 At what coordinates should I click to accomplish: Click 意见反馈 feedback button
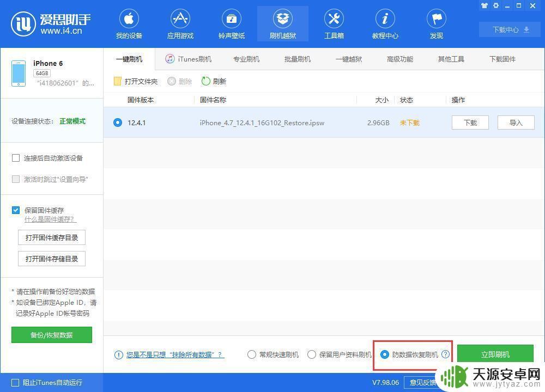point(422,382)
